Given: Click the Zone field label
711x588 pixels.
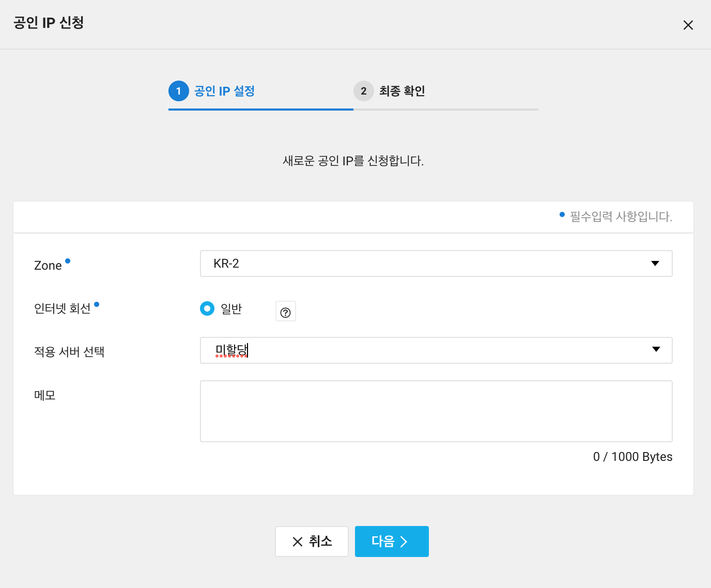Looking at the screenshot, I should point(48,266).
